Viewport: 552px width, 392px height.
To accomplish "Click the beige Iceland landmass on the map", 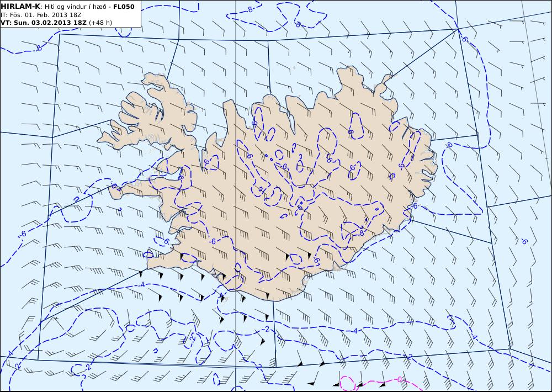I will click(x=268, y=183).
